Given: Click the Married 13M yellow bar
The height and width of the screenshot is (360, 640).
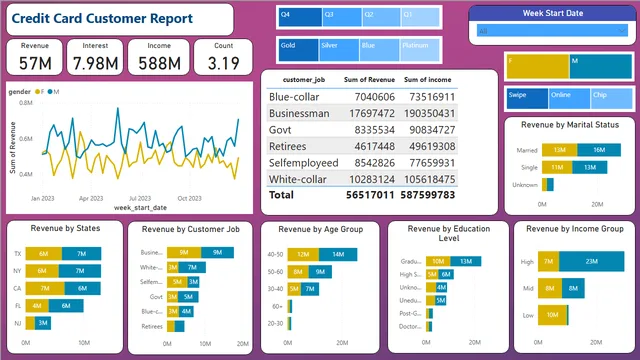Looking at the screenshot, I should [x=560, y=150].
